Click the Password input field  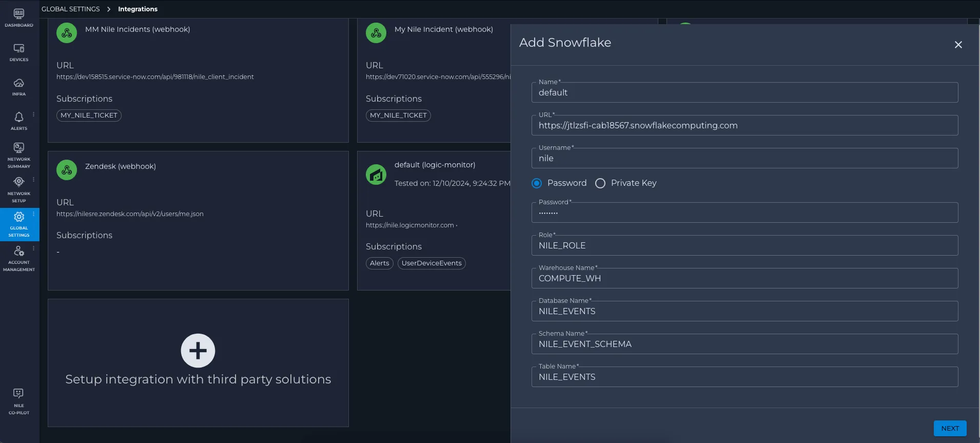(744, 213)
